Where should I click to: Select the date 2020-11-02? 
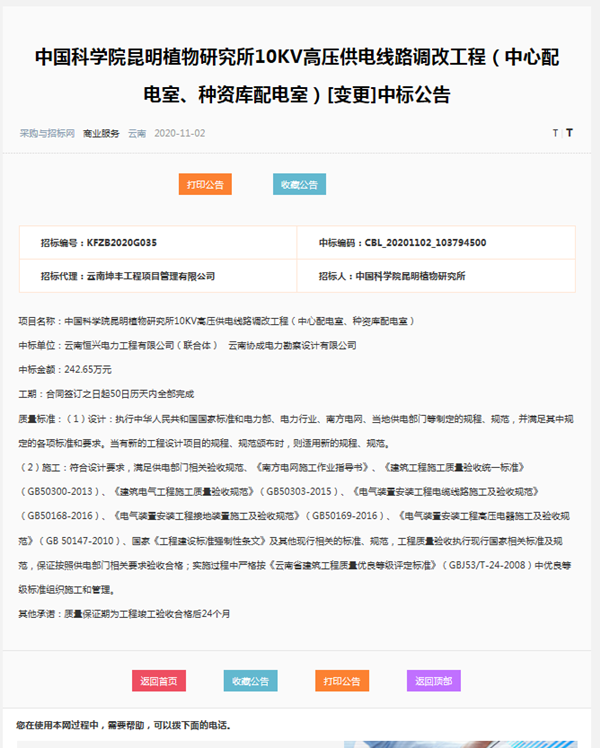[x=180, y=133]
